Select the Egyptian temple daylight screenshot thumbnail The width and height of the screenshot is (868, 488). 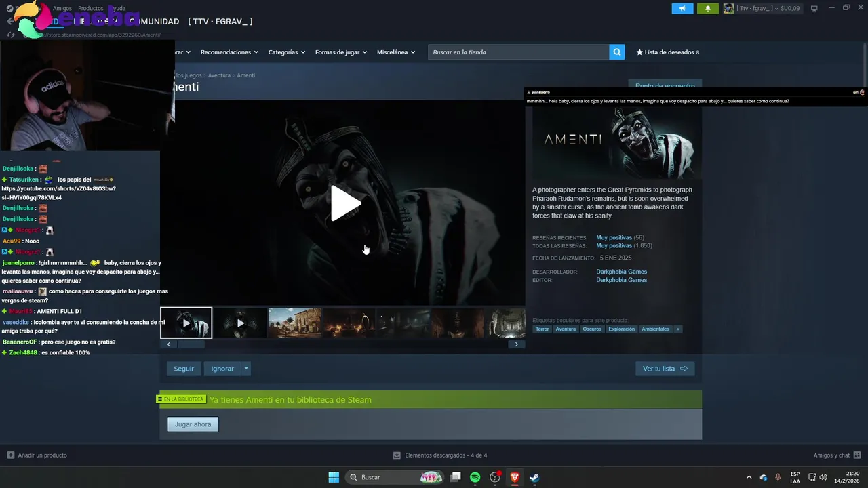294,323
